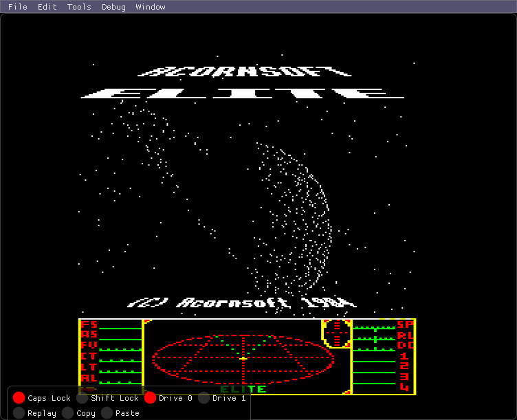Click the AL altitude gauge
517x420 pixels.
120,383
